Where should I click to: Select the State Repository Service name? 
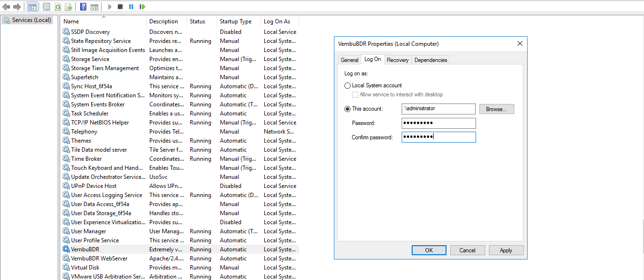[101, 41]
